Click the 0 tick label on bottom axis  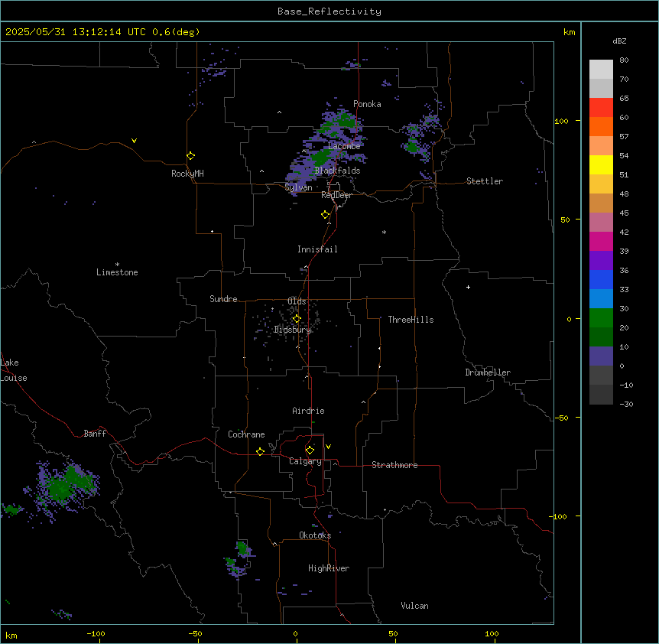coord(295,634)
